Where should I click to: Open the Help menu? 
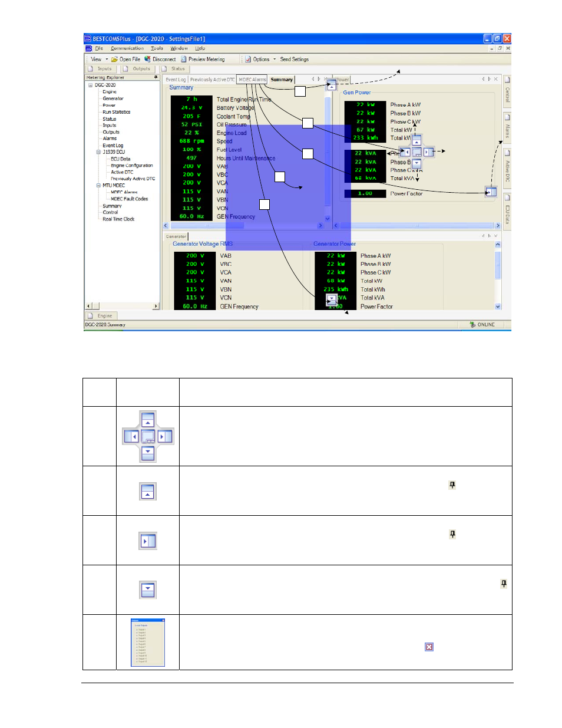[200, 48]
